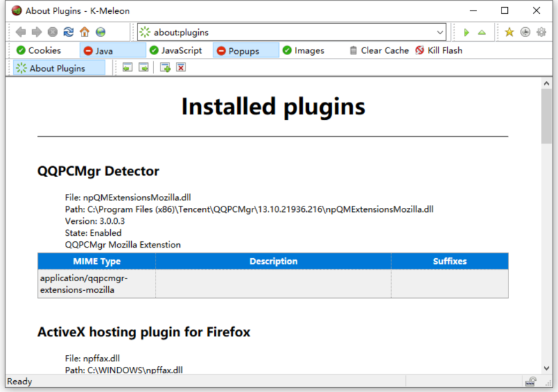
Task: Click the State: Enabled line
Action: (x=93, y=233)
